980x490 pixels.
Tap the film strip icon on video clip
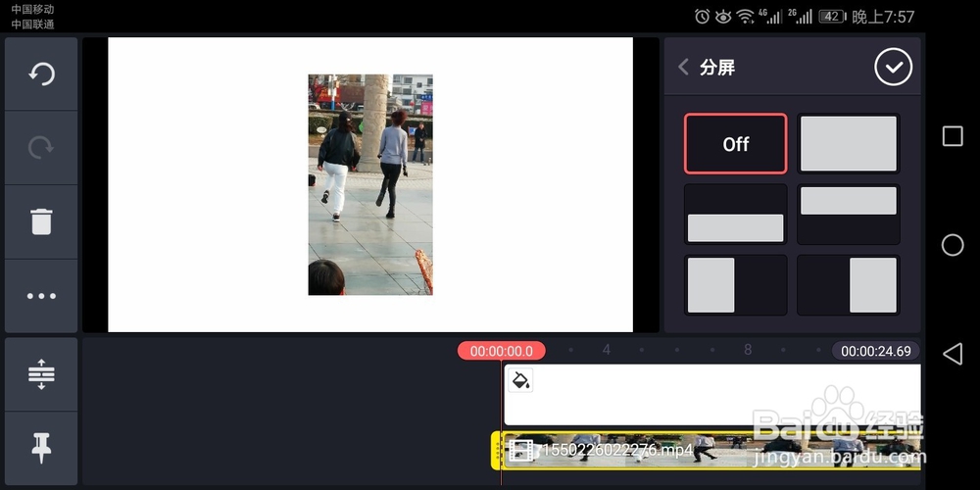click(521, 450)
